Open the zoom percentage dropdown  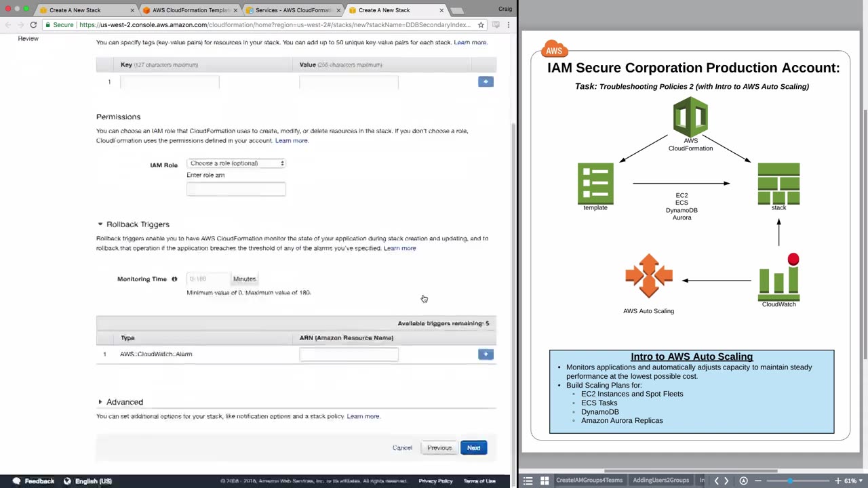(x=852, y=481)
